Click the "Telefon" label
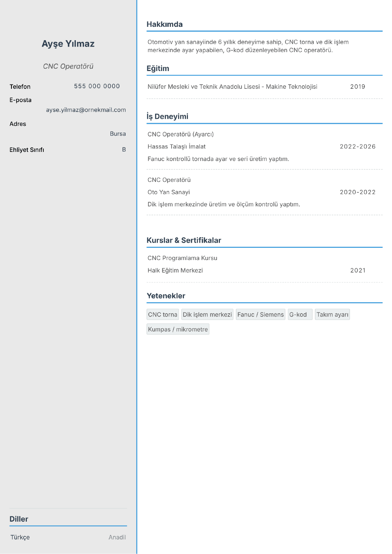392x554 pixels. click(20, 86)
